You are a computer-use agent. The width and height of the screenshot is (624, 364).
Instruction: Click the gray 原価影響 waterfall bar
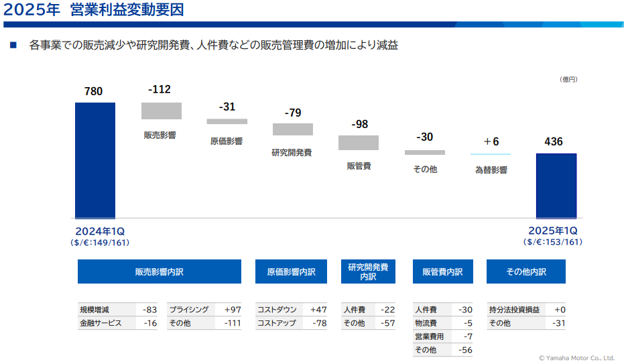[x=227, y=121]
